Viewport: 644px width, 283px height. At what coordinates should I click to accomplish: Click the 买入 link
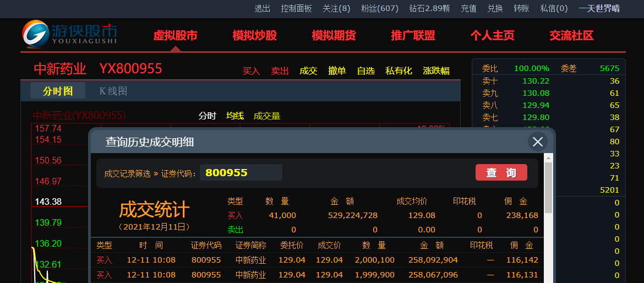click(252, 71)
